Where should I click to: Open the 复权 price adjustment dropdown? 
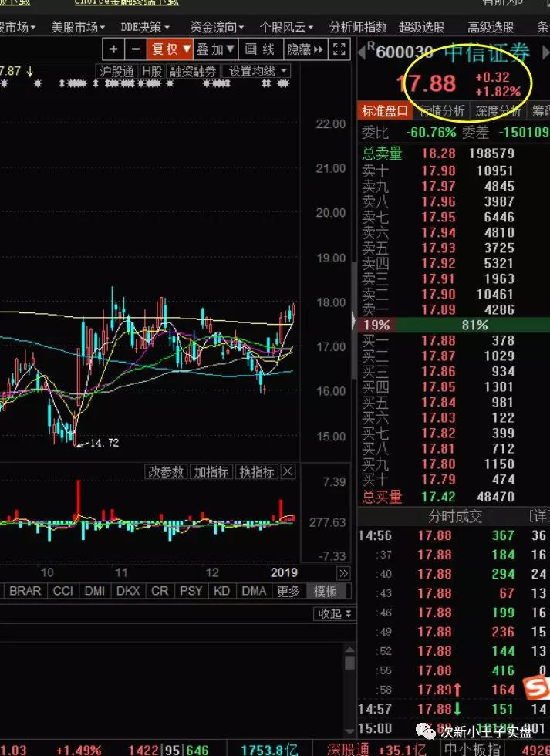click(170, 49)
